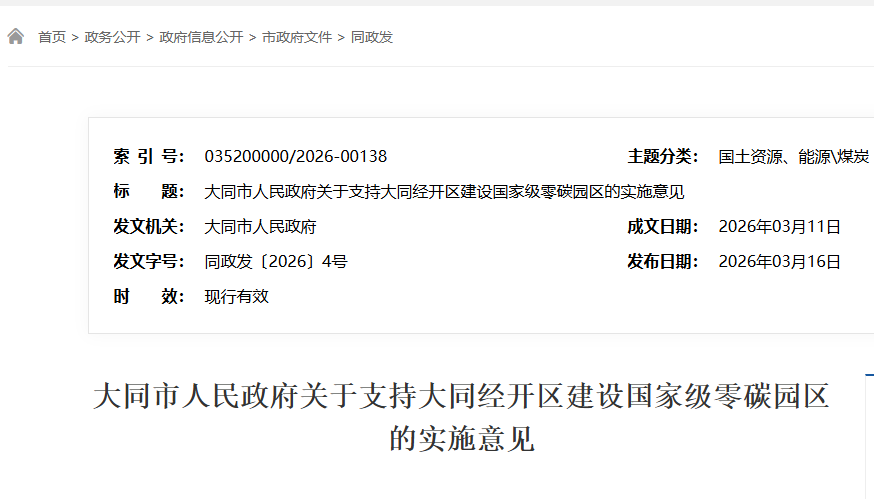This screenshot has width=874, height=499.
Task: Click document number 同政发〔2026〕4号
Action: pos(276,262)
